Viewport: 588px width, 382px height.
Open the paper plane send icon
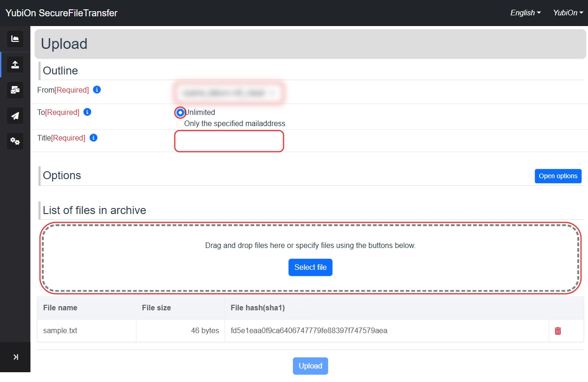[x=15, y=115]
